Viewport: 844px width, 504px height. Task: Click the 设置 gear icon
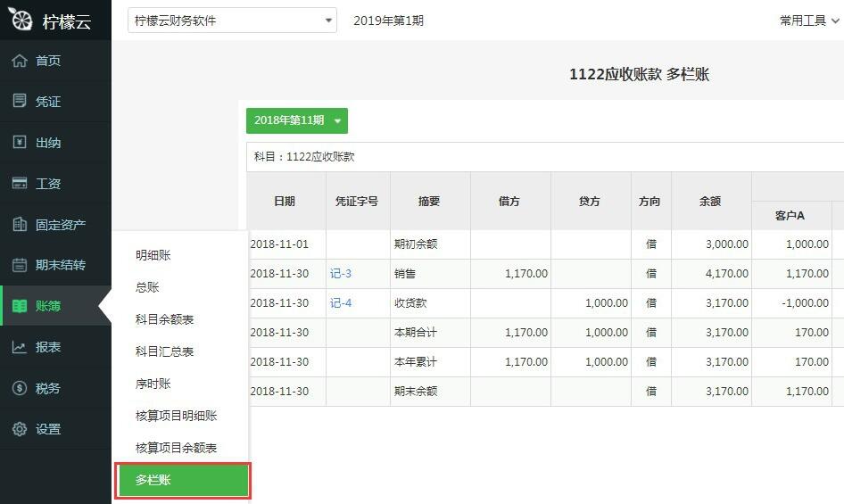pyautogui.click(x=20, y=428)
